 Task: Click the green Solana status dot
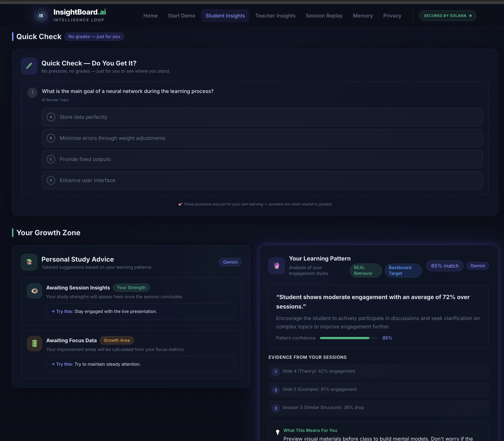471,16
